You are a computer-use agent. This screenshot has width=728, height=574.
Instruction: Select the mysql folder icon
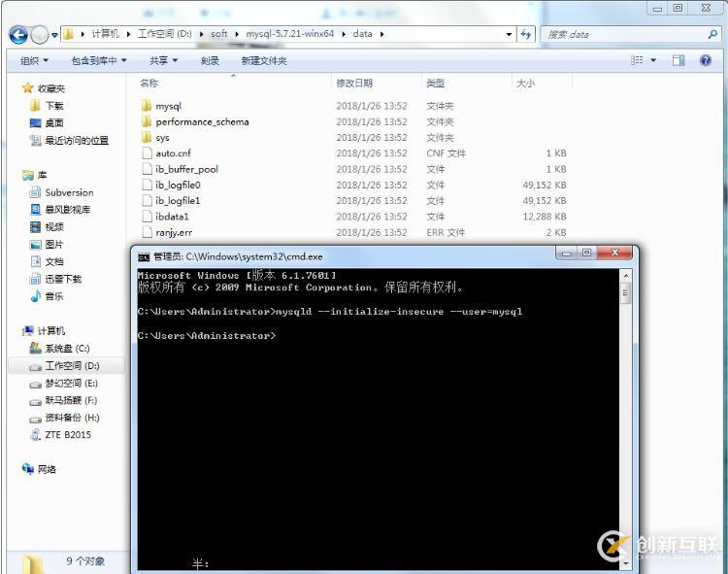point(147,106)
